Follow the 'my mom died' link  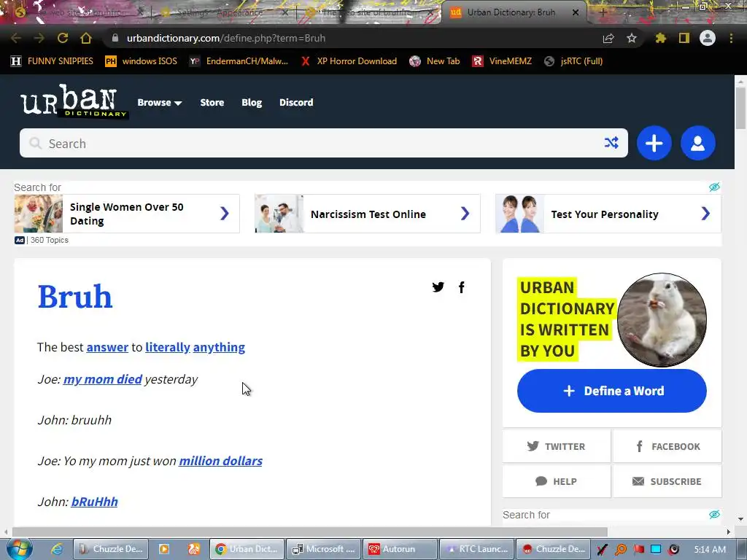click(x=102, y=379)
